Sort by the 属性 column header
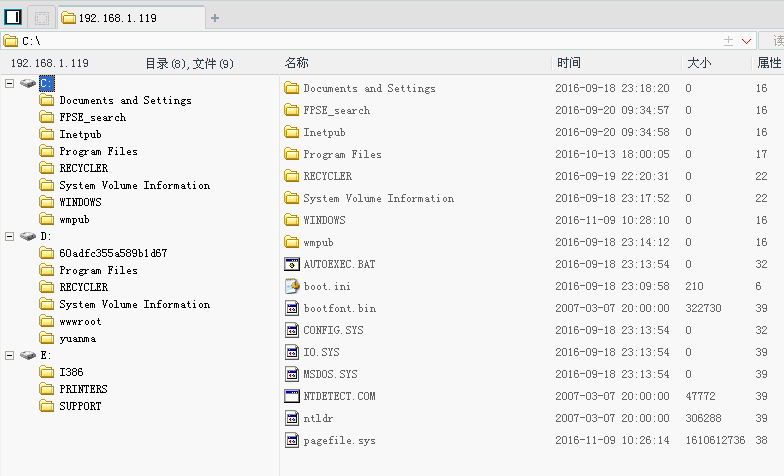 tap(769, 63)
